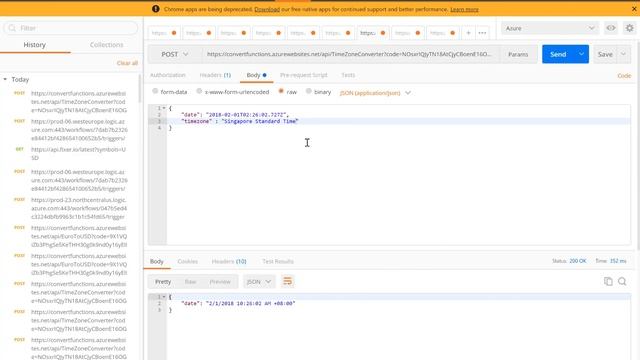Image resolution: width=640 pixels, height=360 pixels.
Task: Collapse the Today history group
Action: pyautogui.click(x=5, y=79)
